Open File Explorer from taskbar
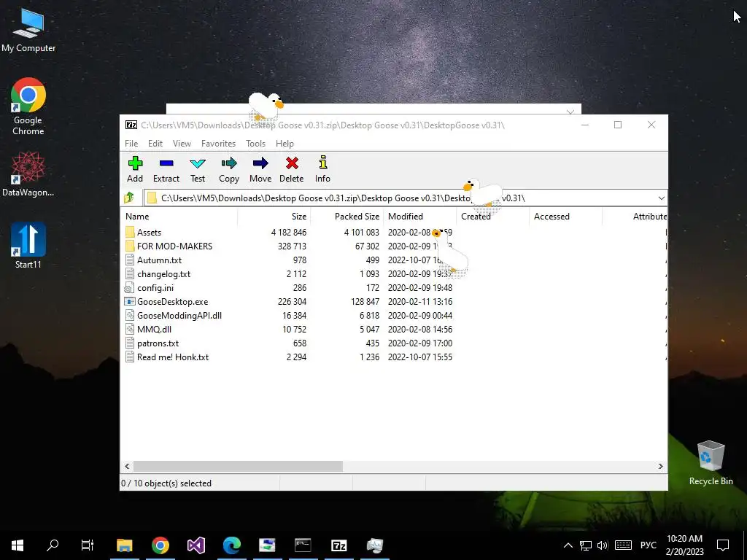Screen dimensions: 747x560 point(124,545)
